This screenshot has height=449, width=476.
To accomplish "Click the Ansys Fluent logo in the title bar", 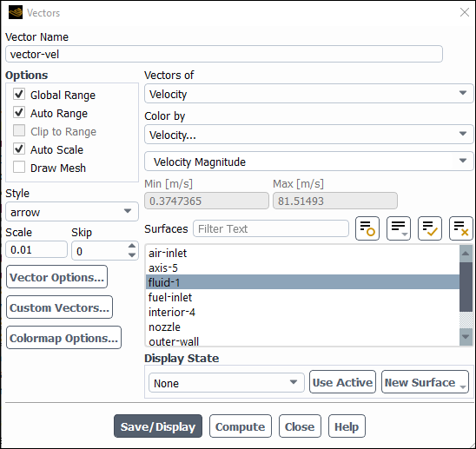I will pos(16,12).
